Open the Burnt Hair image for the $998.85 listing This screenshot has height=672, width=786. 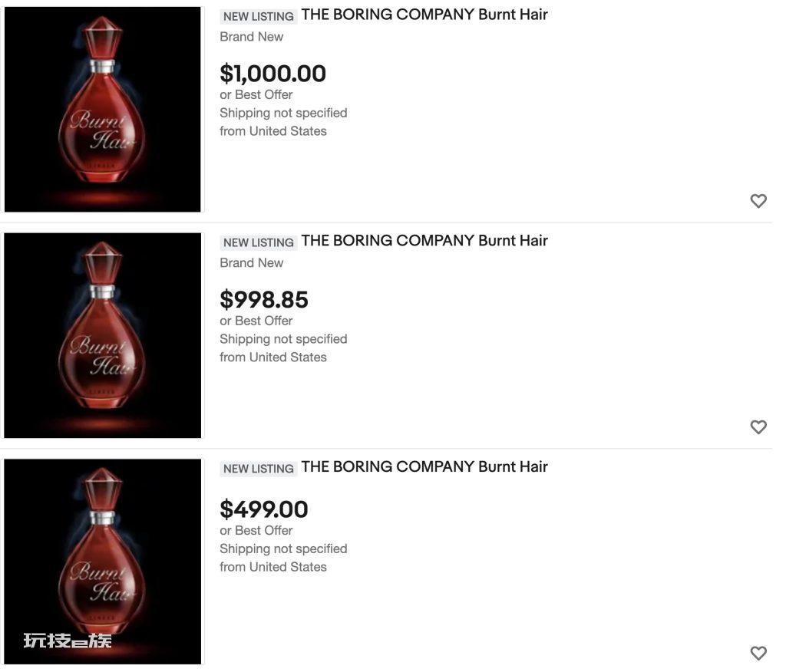(103, 335)
